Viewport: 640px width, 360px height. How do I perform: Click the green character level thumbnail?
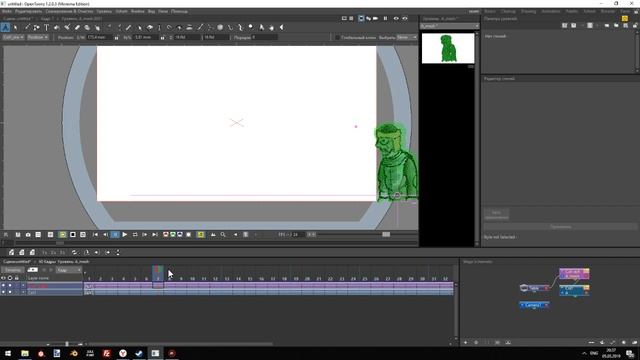tap(448, 48)
